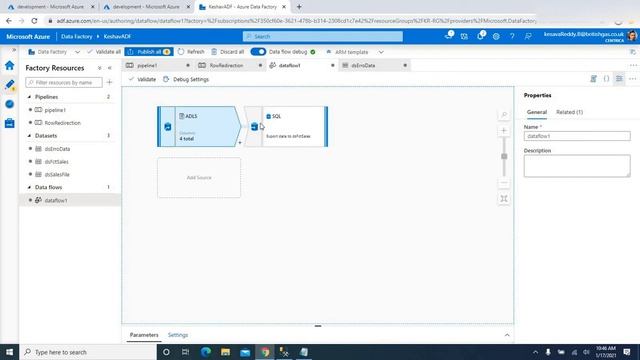Click the Add Source placeholder box
The height and width of the screenshot is (360, 640).
click(x=199, y=178)
